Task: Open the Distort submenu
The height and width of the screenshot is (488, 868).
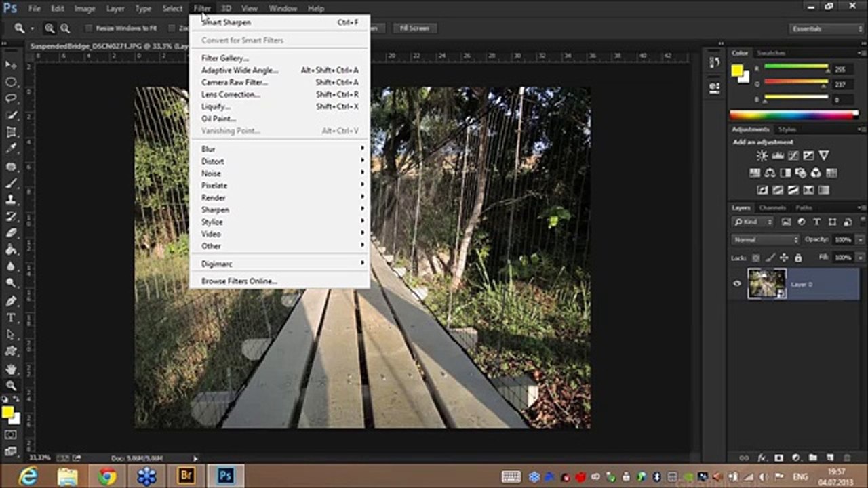Action: pos(280,161)
